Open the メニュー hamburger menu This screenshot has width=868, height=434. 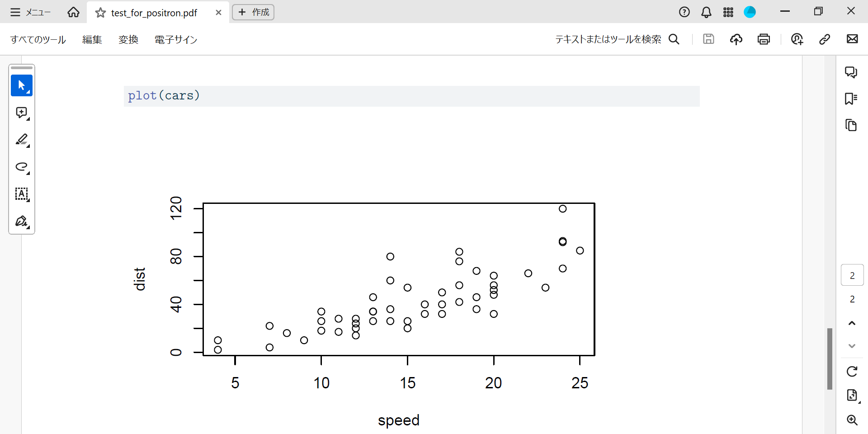pos(30,12)
